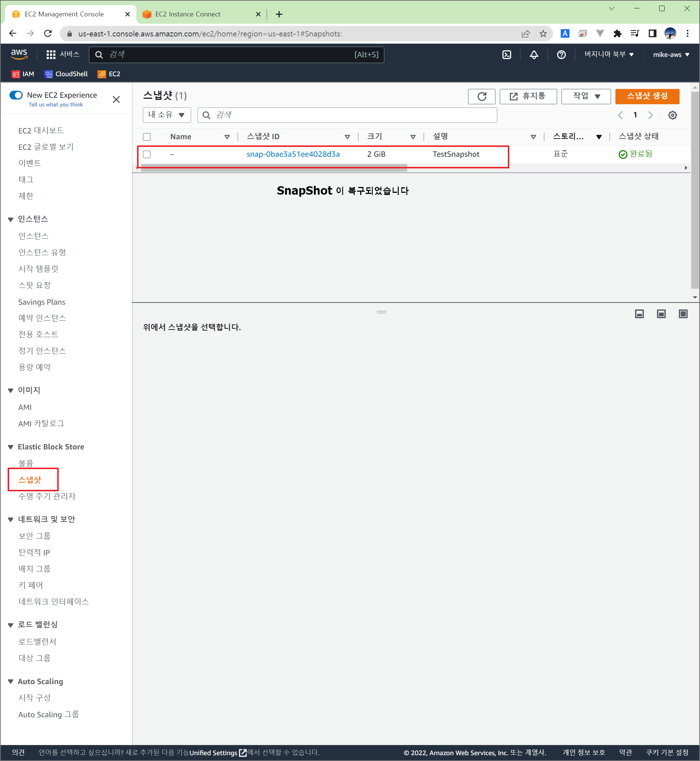
Task: Open the AWS home logo
Action: click(x=19, y=54)
